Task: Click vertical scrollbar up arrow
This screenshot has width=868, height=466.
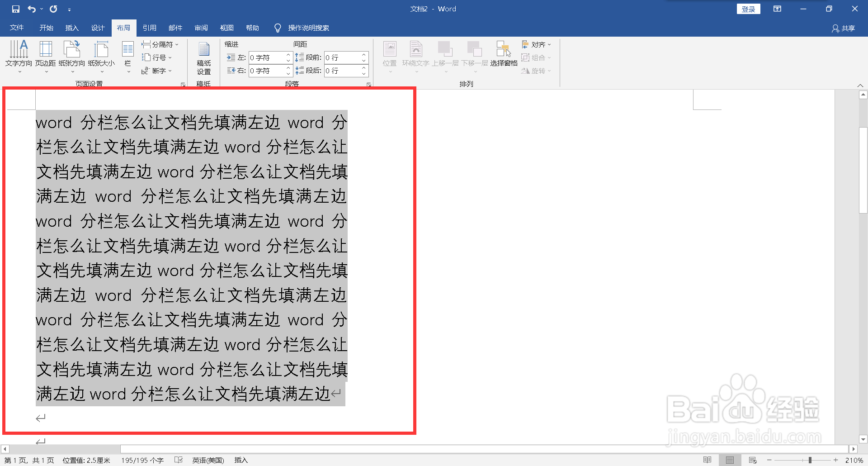Action: click(x=863, y=95)
